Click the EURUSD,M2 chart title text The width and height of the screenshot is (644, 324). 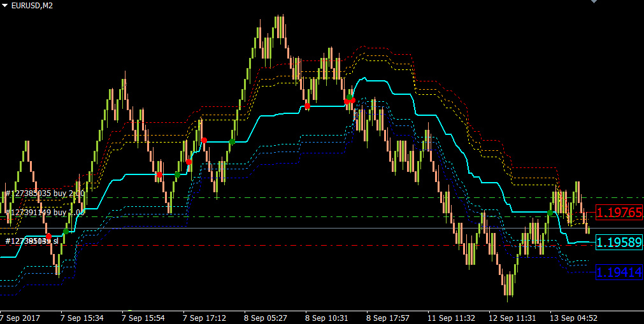(32, 6)
